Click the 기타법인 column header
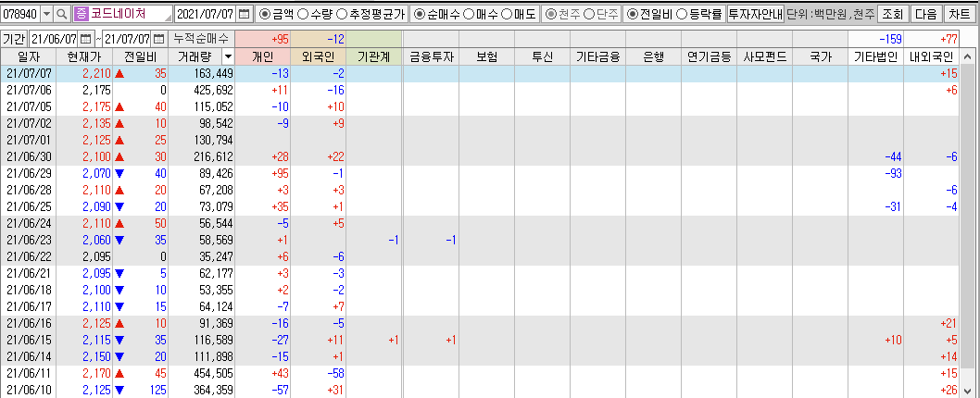 click(875, 57)
